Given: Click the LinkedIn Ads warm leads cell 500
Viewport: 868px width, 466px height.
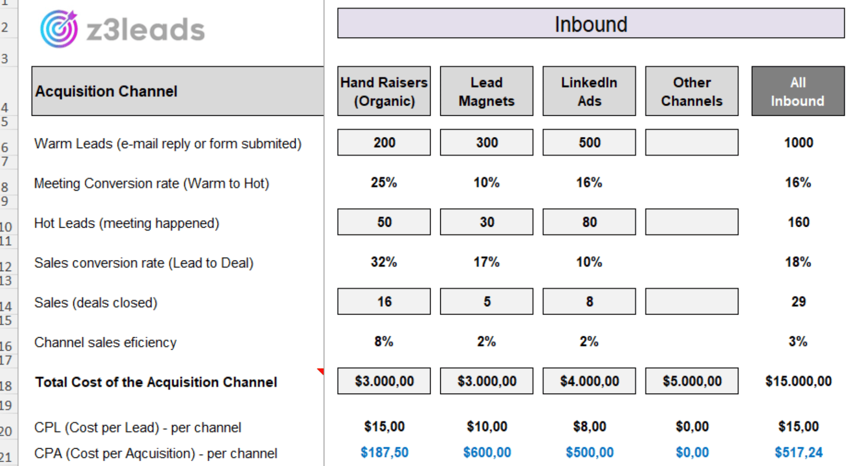Looking at the screenshot, I should coord(589,142).
